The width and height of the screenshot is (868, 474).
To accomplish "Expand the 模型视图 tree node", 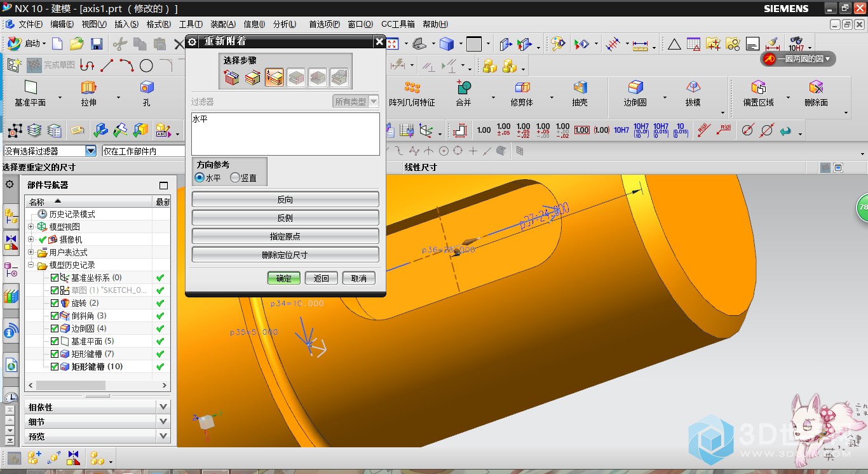I will coord(31,227).
